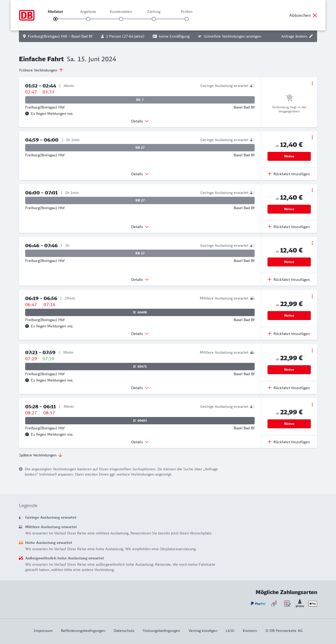Click the giropay payment icon
This screenshot has height=644, width=336.
pyautogui.click(x=300, y=604)
